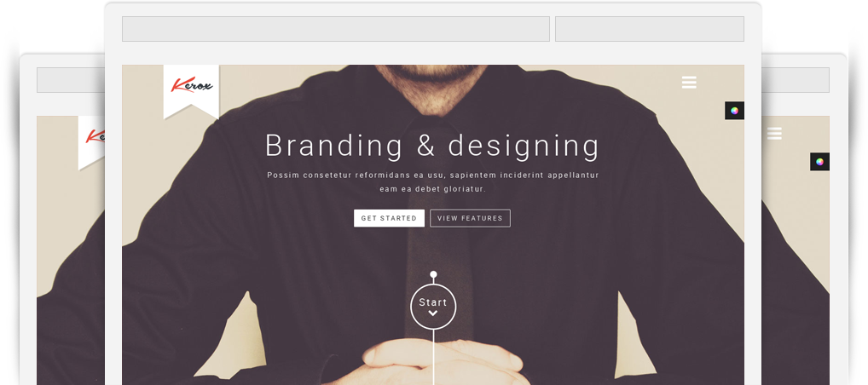
Task: Click color wheel icon in the right background mockup
Action: 820,162
